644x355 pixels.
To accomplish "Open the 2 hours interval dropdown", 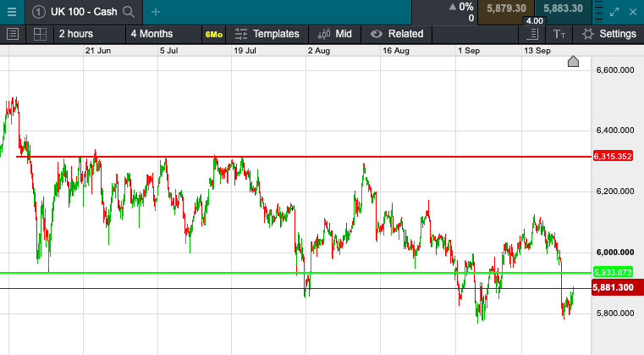I will click(90, 34).
